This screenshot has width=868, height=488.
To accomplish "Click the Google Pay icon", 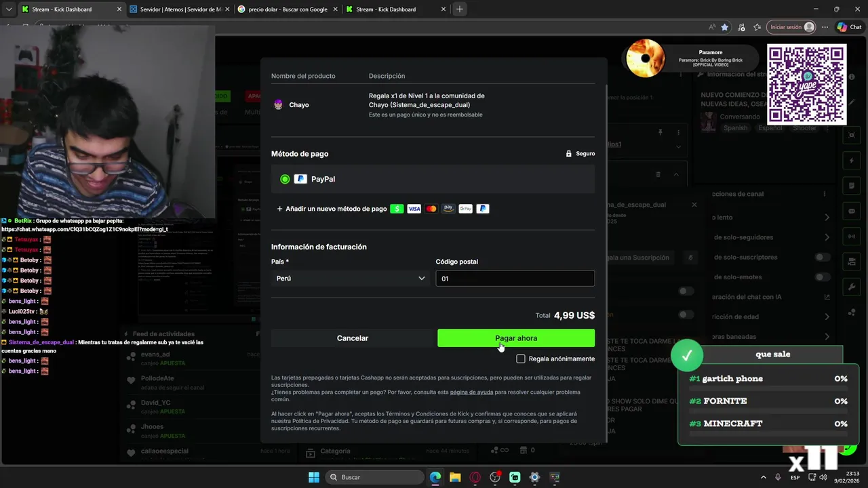I will point(465,209).
